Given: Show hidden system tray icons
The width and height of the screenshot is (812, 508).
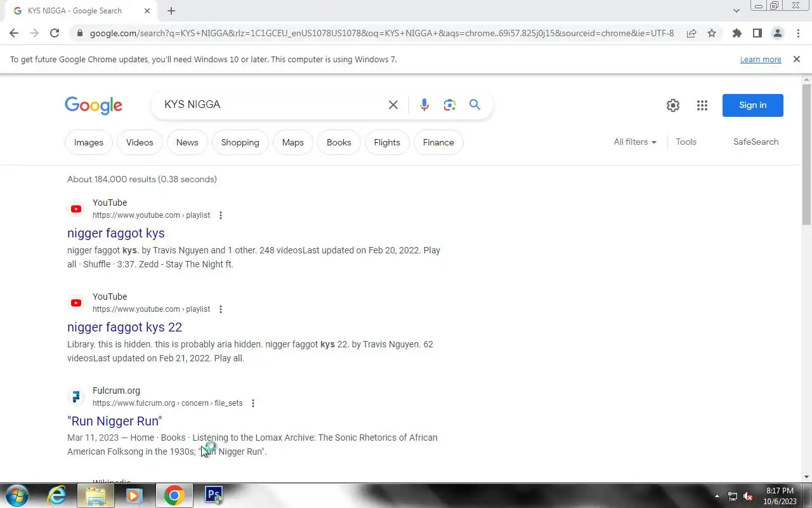Looking at the screenshot, I should pos(717,496).
